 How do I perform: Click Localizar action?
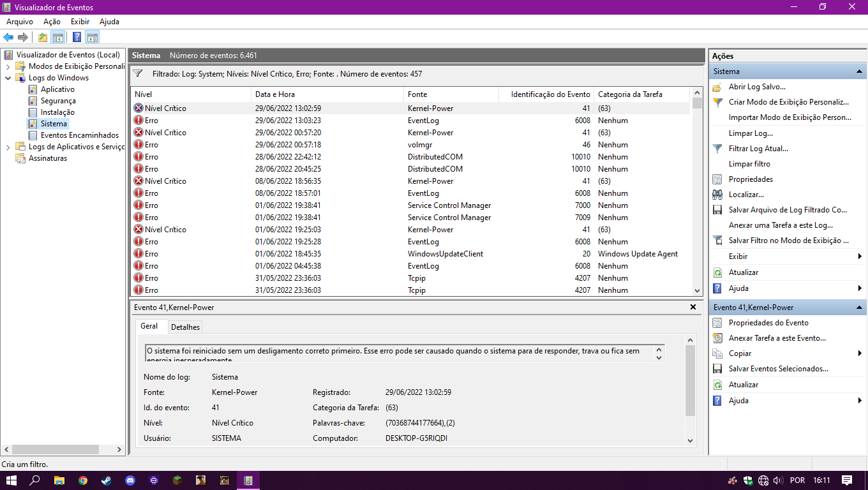point(746,195)
